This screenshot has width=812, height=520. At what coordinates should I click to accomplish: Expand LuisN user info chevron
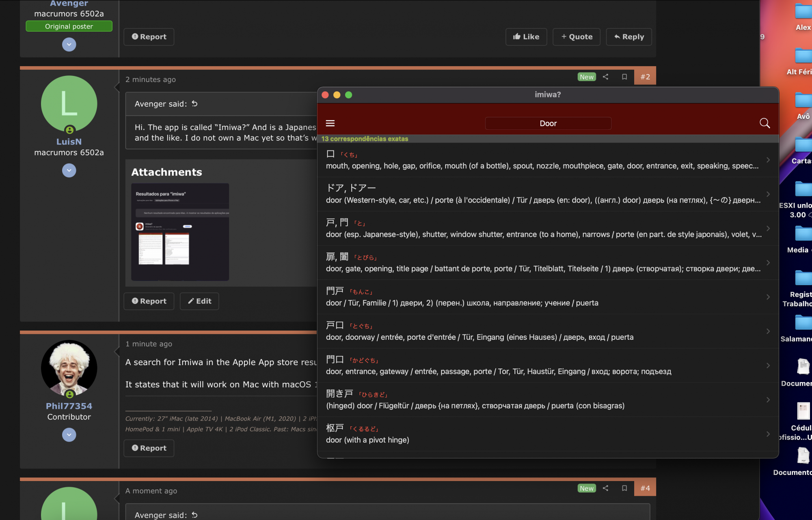coord(69,170)
